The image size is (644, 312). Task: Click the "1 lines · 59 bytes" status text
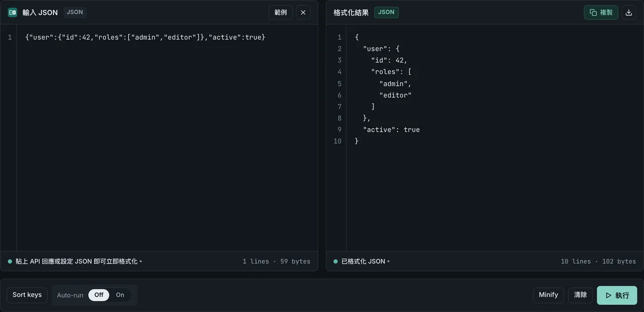pos(276,261)
